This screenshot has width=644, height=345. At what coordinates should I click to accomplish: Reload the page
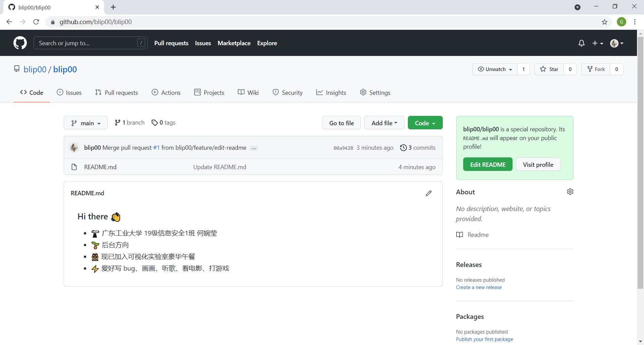[36, 22]
